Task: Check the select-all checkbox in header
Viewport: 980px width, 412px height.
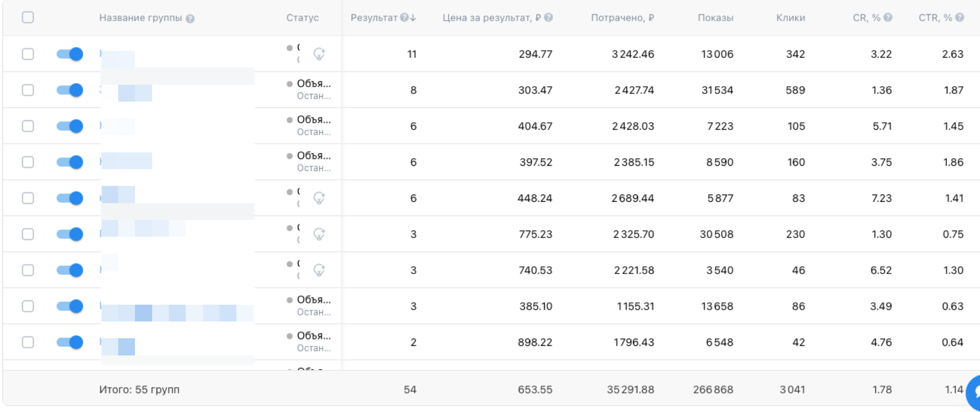Action: pyautogui.click(x=28, y=18)
